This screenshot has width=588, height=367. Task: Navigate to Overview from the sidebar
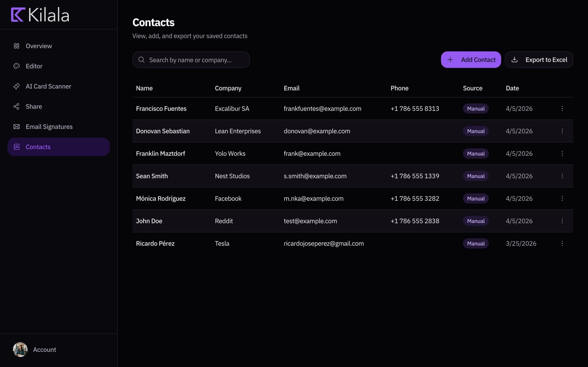click(x=39, y=46)
